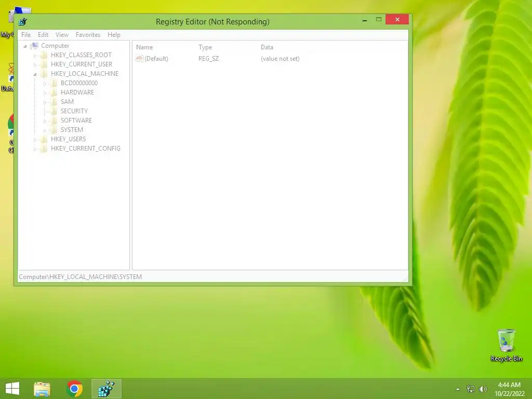
Task: Click the SAM folder icon
Action: (x=54, y=102)
